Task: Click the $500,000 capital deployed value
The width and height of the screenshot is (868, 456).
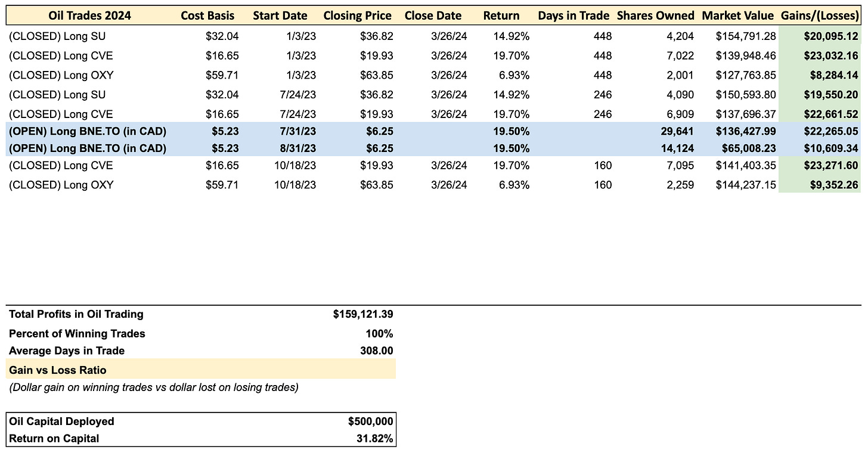Action: (371, 421)
